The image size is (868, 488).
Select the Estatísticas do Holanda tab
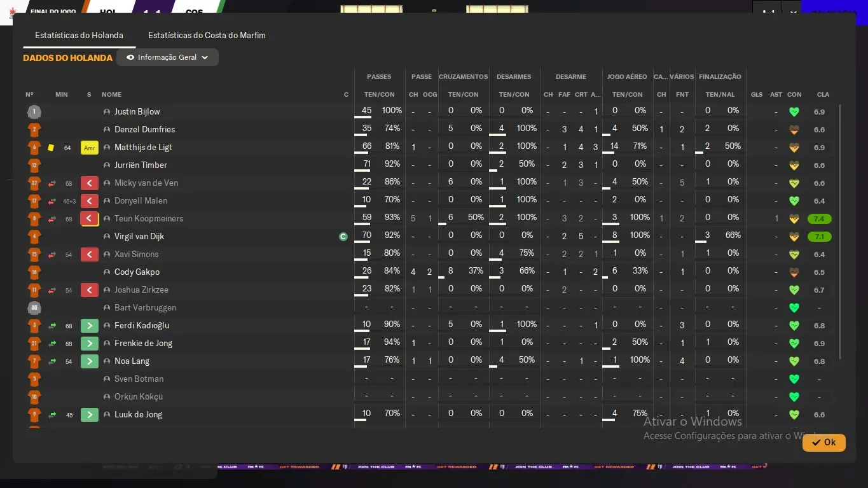point(79,36)
